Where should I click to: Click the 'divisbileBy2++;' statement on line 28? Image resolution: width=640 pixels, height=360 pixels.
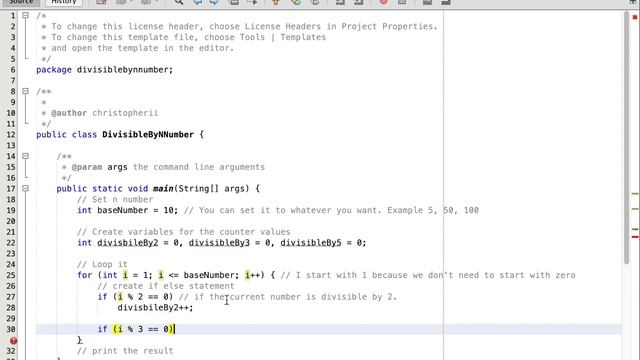tap(156, 307)
